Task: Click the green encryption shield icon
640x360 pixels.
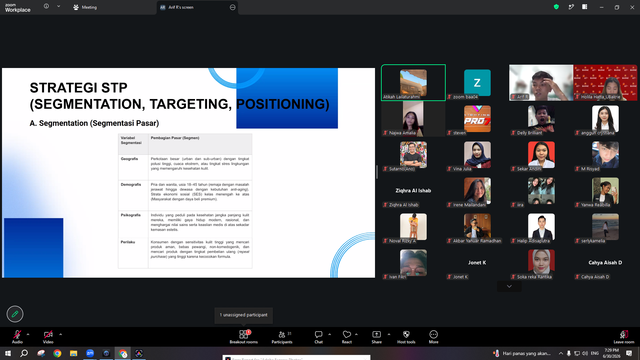Action: point(556,7)
